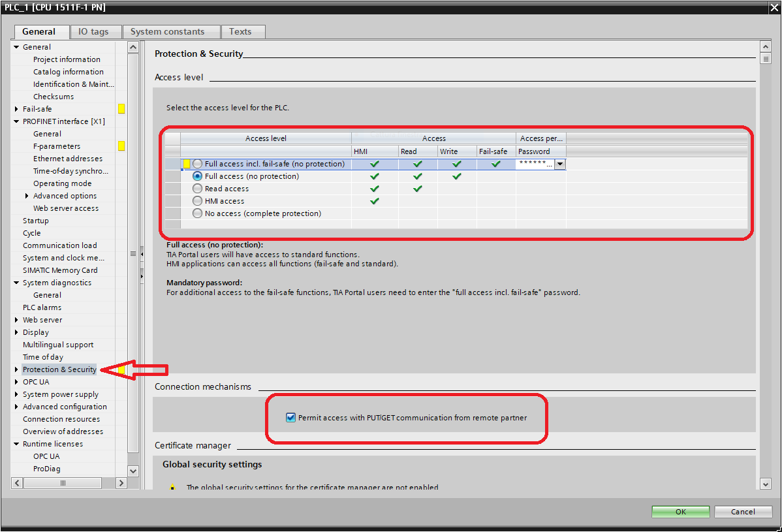Expand the Web server node

coord(16,320)
